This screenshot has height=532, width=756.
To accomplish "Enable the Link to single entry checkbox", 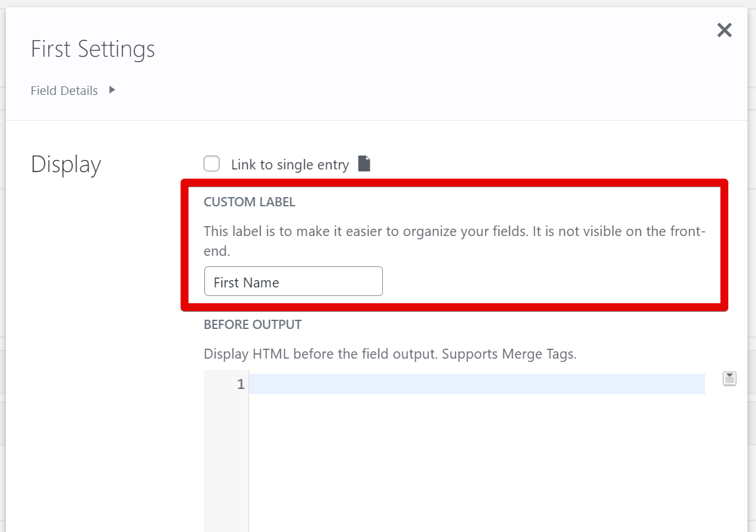I will [x=212, y=163].
